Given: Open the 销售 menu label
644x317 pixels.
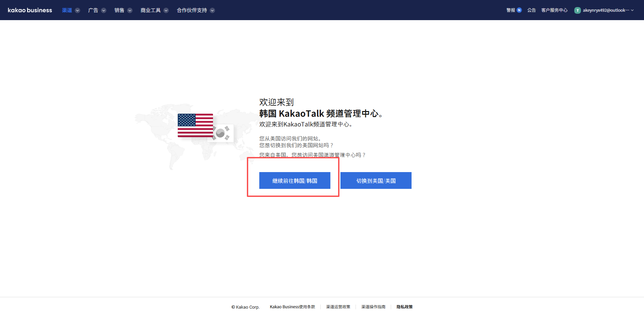Looking at the screenshot, I should click(119, 10).
